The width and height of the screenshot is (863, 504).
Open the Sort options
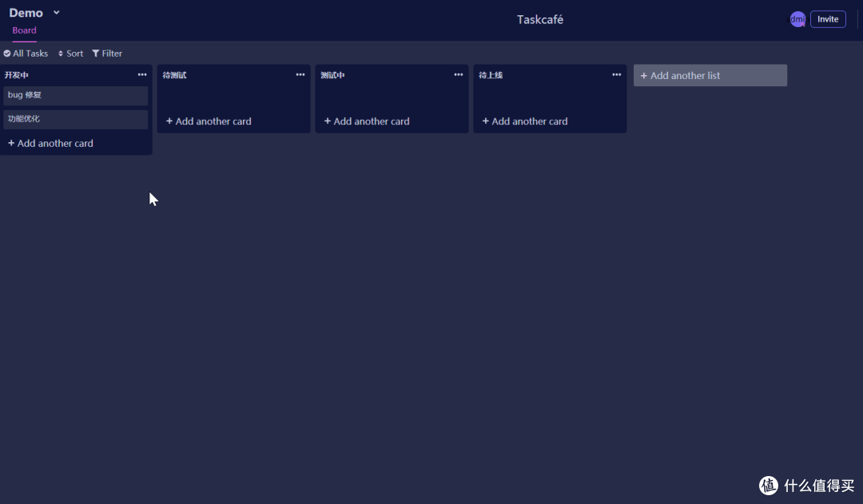tap(70, 54)
